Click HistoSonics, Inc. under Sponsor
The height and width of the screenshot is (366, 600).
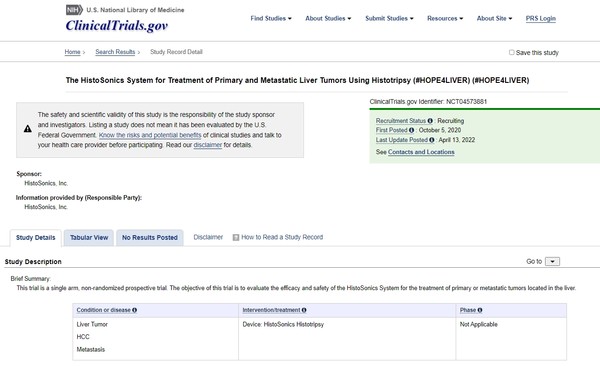pyautogui.click(x=46, y=183)
